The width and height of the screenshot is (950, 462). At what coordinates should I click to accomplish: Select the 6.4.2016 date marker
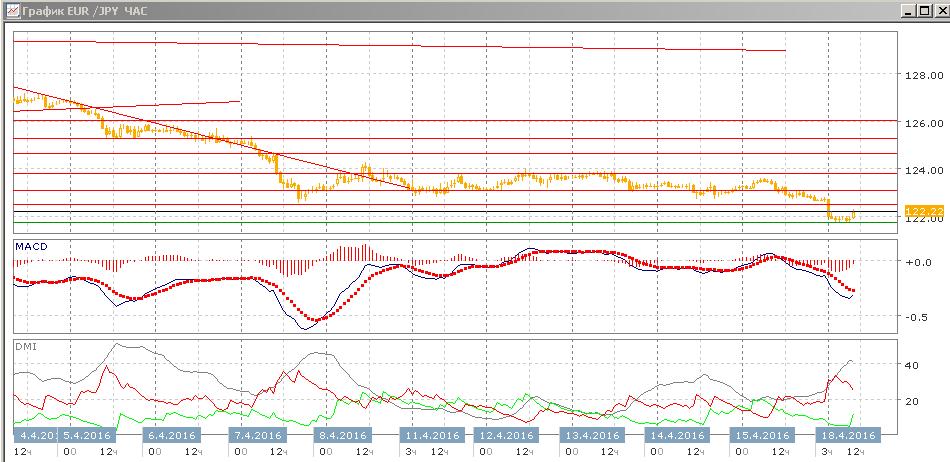(173, 435)
